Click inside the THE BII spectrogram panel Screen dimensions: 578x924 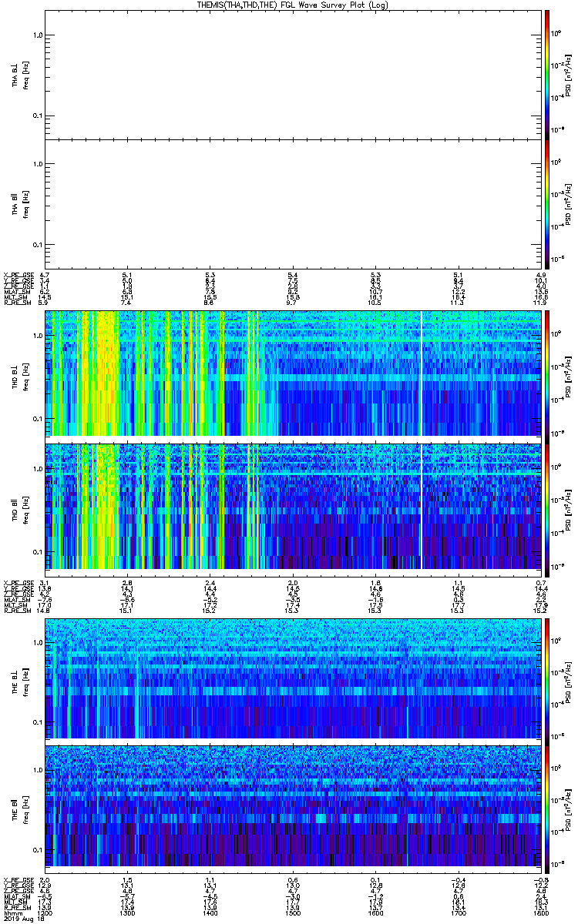coord(293,808)
